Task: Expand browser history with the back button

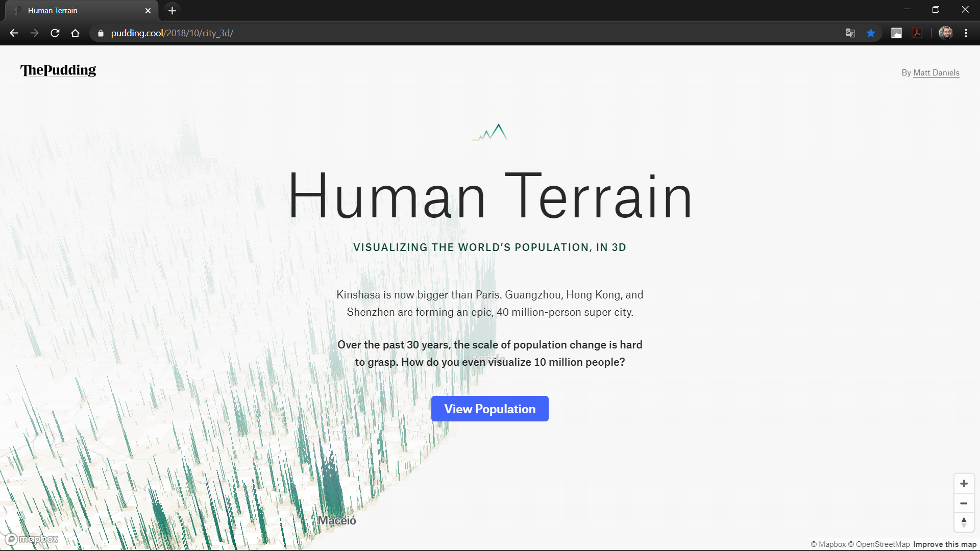Action: click(x=13, y=33)
